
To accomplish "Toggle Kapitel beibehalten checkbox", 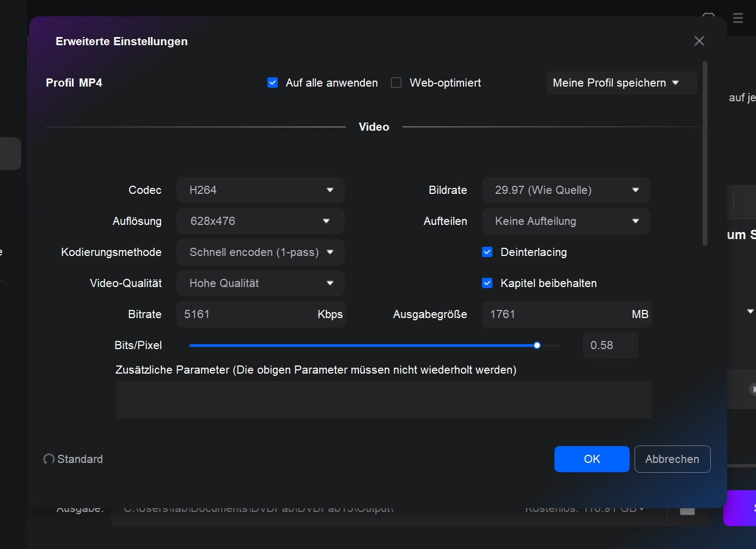I will (487, 283).
